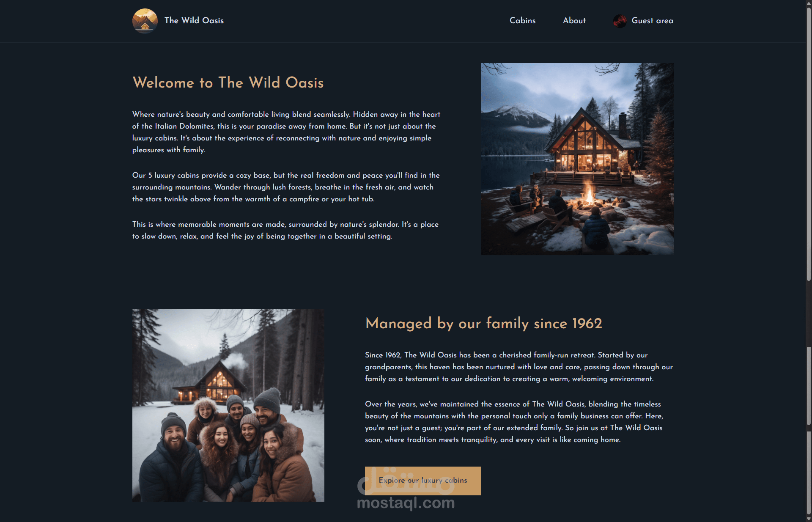Click the scrollbar up arrow
The height and width of the screenshot is (522, 812).
point(809,3)
